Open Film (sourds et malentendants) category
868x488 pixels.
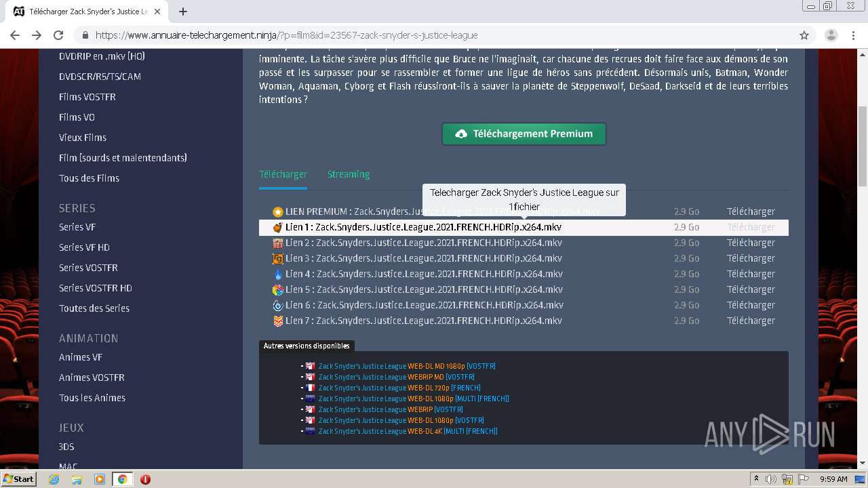123,158
